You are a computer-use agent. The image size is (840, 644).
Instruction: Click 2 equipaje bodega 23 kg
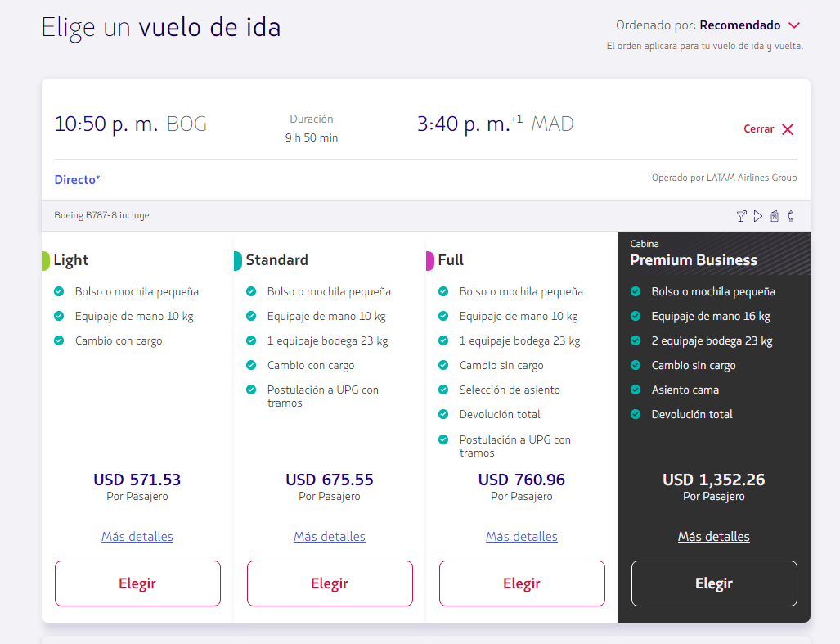712,341
